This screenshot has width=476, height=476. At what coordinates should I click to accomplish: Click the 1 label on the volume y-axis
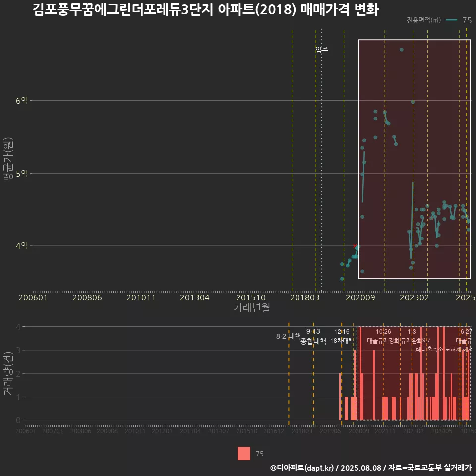pyautogui.click(x=18, y=397)
